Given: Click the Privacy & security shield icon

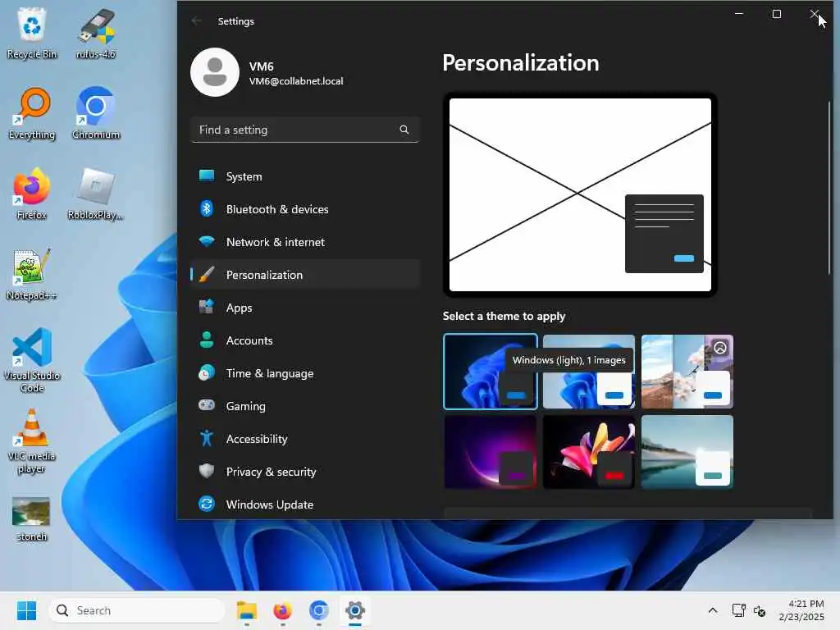Looking at the screenshot, I should [x=206, y=471].
